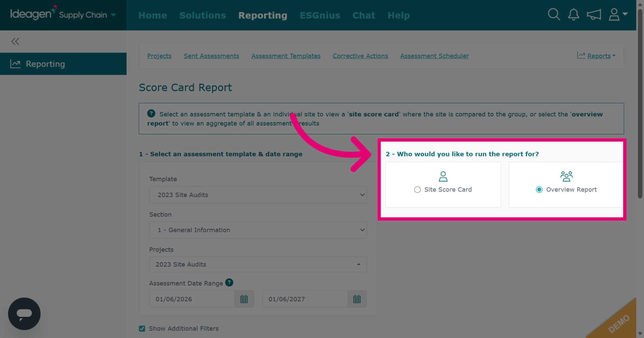This screenshot has height=338, width=644.
Task: Open start date calendar picker
Action: pyautogui.click(x=244, y=299)
